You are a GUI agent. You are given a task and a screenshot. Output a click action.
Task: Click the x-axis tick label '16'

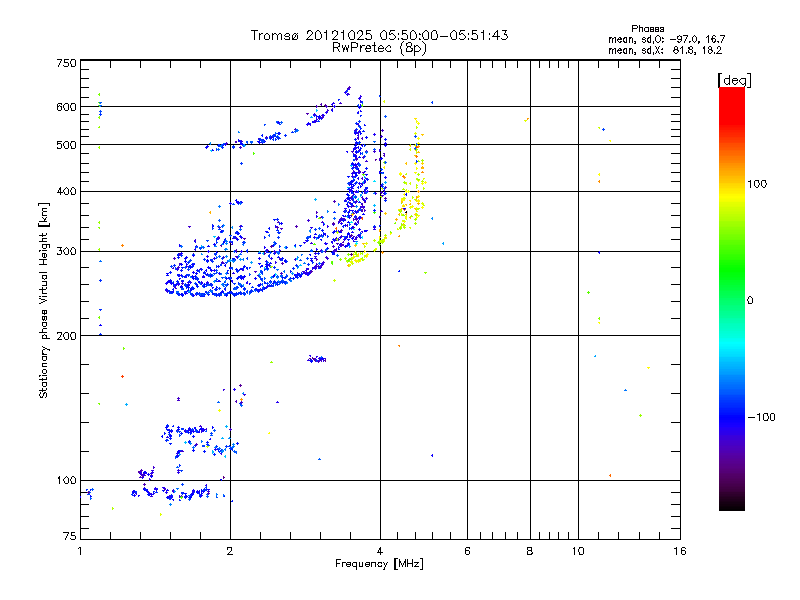tap(680, 551)
